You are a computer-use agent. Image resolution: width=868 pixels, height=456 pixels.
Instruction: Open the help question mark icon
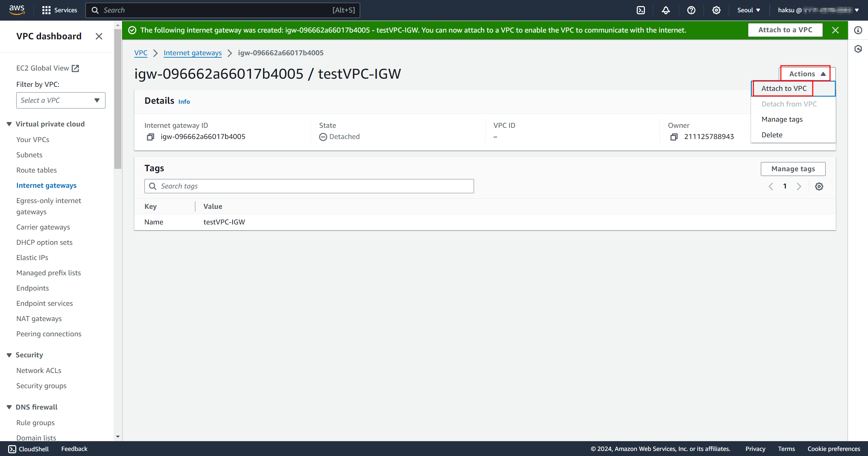[x=691, y=10]
